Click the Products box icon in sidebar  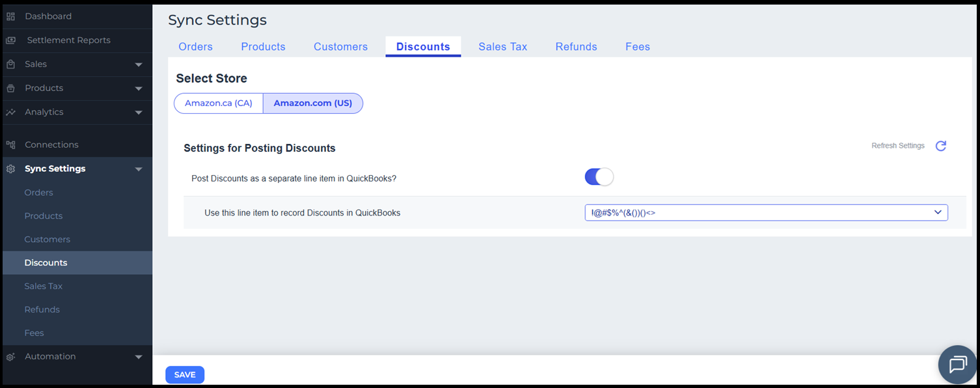[x=10, y=89]
